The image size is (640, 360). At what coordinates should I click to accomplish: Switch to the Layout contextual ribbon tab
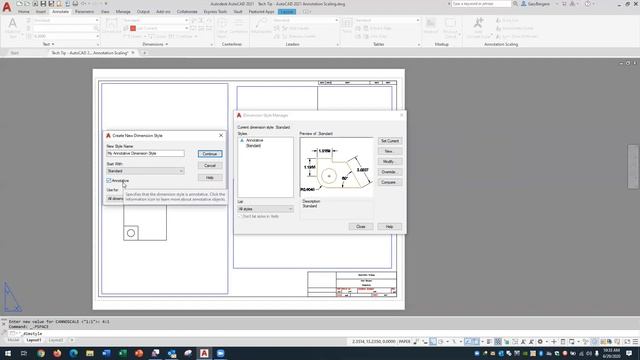click(x=287, y=12)
